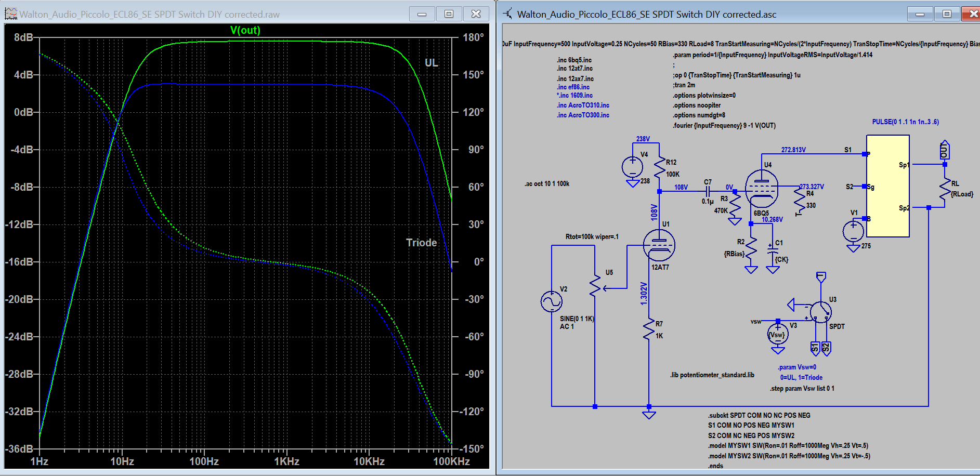Select the U5 potentiometer symbol
The height and width of the screenshot is (476, 980).
[595, 285]
